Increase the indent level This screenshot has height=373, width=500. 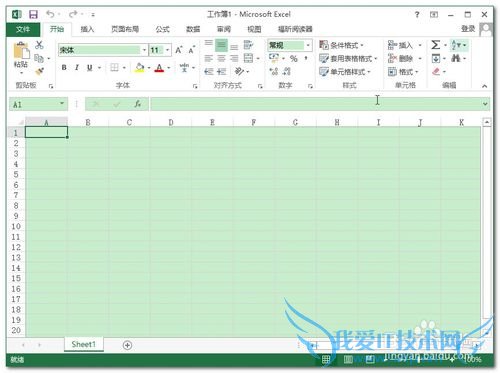coord(222,71)
